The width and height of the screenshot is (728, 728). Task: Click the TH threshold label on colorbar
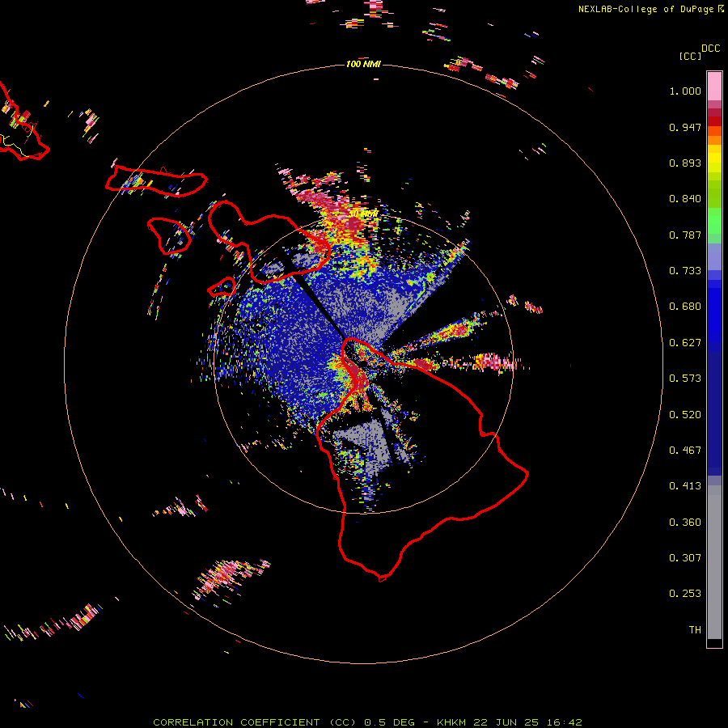pyautogui.click(x=695, y=630)
